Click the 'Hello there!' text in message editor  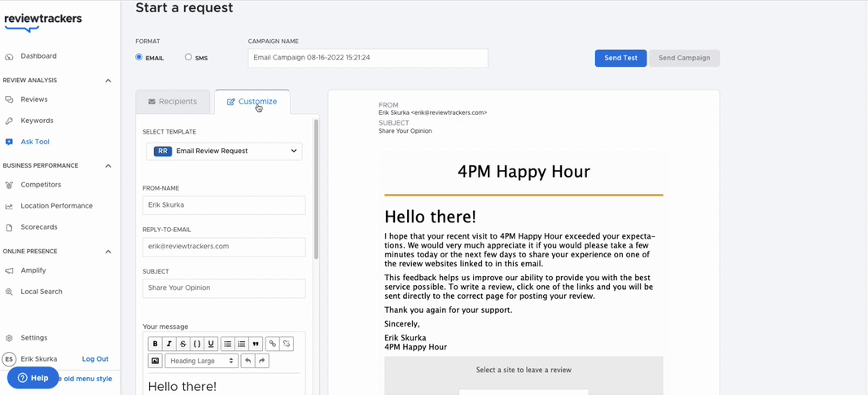(182, 387)
